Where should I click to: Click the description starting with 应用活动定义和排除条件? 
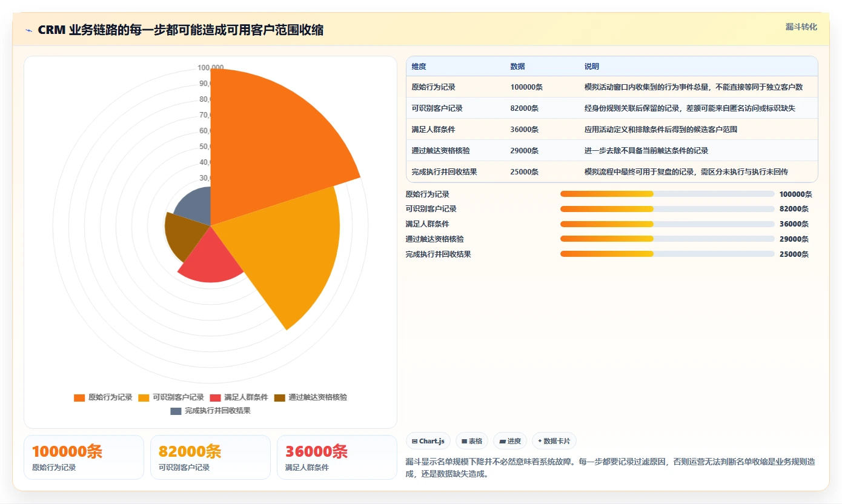[660, 130]
